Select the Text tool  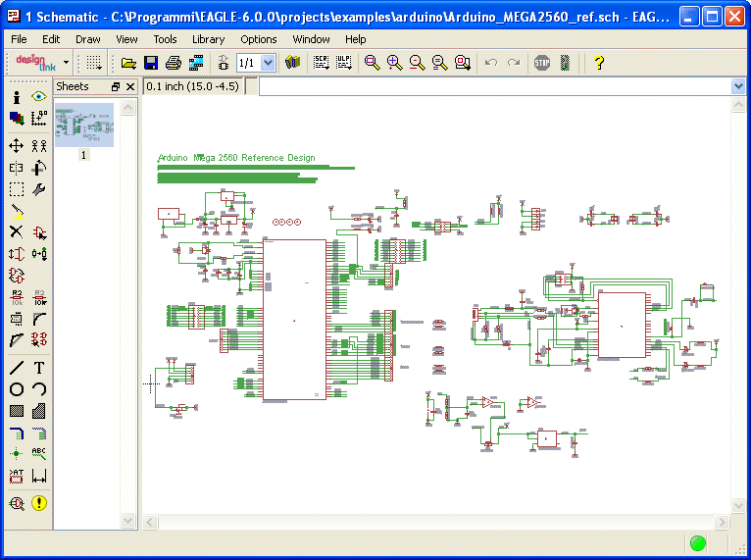tap(39, 368)
